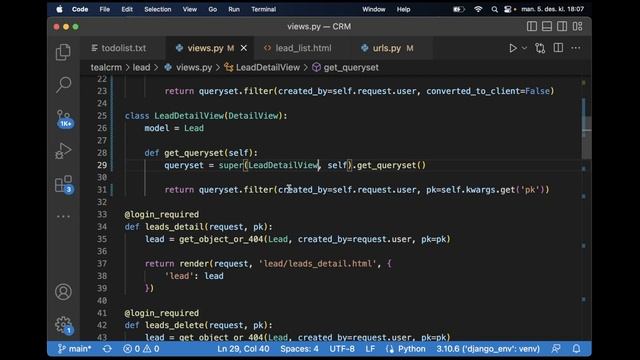
Task: Toggle secondary side bar layout icon
Action: pos(562,27)
